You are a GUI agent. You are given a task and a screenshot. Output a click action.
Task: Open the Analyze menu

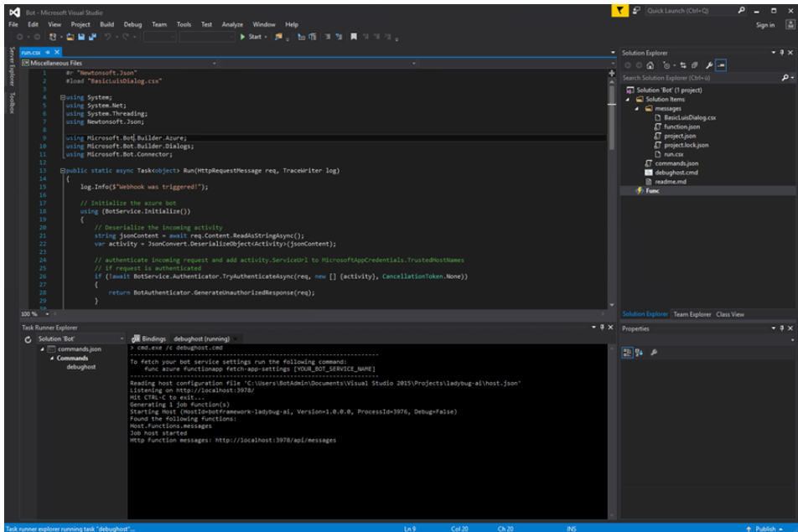(x=232, y=24)
